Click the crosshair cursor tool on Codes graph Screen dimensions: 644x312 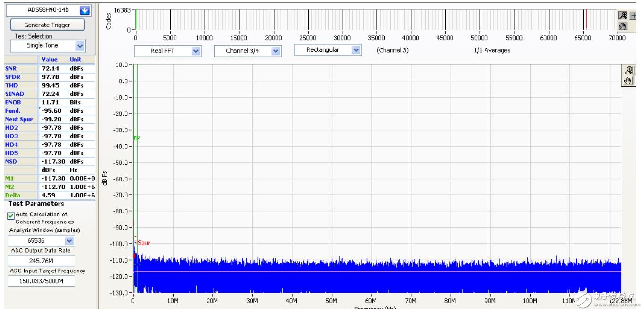click(634, 16)
